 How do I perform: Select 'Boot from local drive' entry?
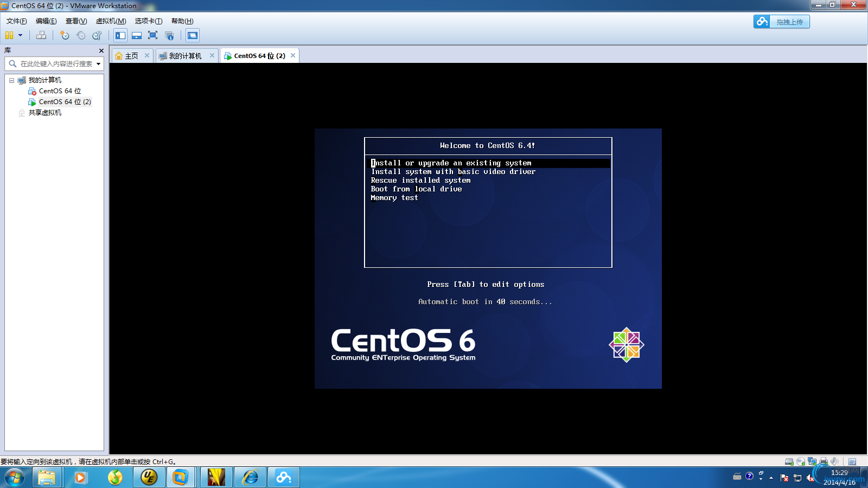click(417, 189)
